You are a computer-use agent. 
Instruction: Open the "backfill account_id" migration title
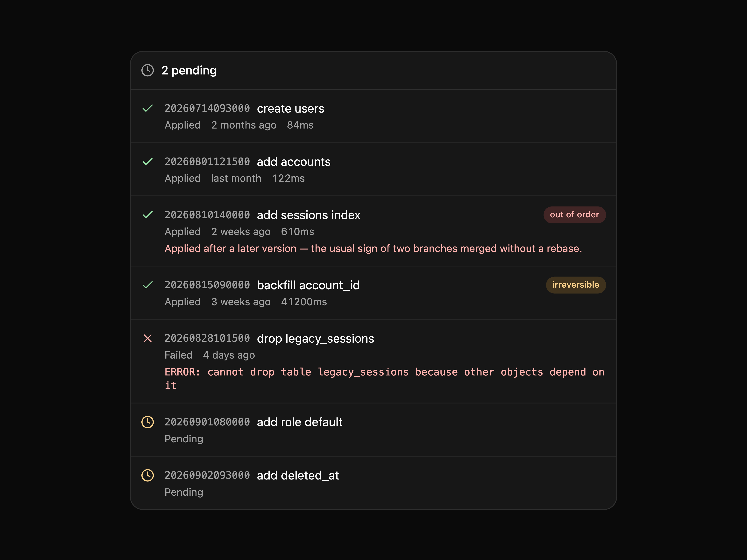point(308,285)
